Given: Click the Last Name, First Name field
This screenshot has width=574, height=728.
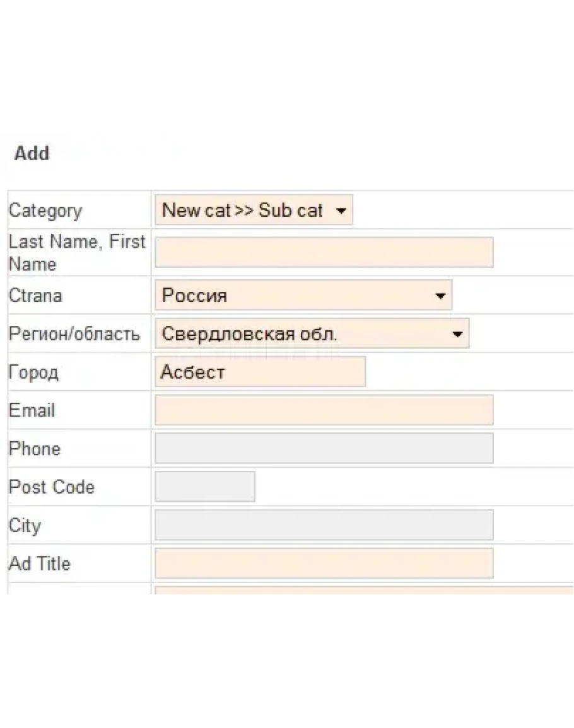Looking at the screenshot, I should coord(324,253).
